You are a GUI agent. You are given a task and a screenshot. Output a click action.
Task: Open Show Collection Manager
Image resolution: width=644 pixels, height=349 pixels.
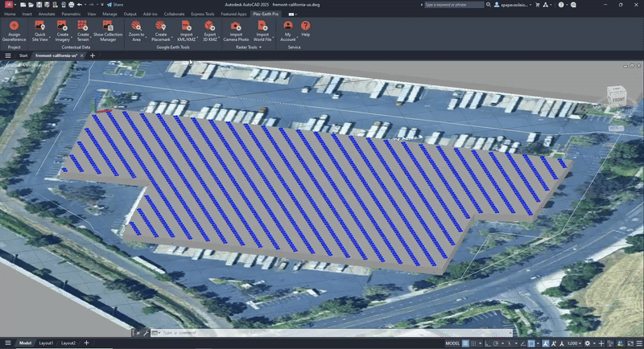pos(108,31)
